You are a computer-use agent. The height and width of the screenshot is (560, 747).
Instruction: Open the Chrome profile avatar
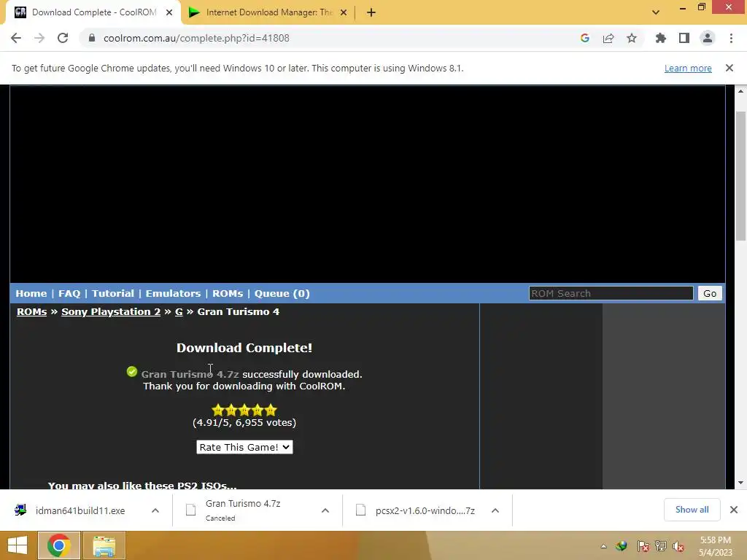click(x=708, y=38)
